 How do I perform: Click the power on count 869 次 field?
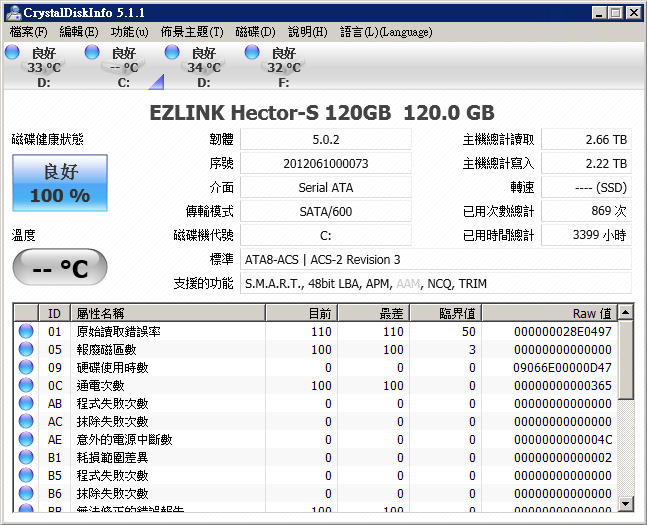[586, 211]
